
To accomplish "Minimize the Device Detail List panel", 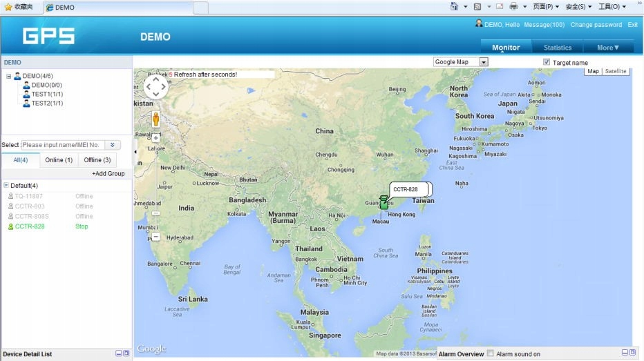I will pyautogui.click(x=119, y=353).
